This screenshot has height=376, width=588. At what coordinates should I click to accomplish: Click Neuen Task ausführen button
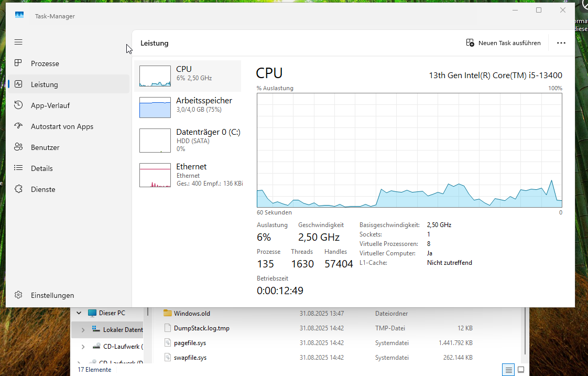tap(503, 43)
